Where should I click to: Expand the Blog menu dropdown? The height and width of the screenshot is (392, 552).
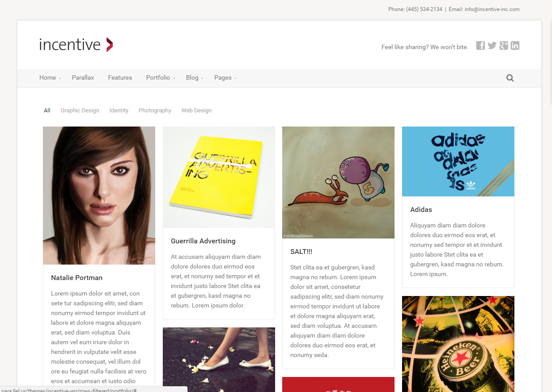click(195, 77)
